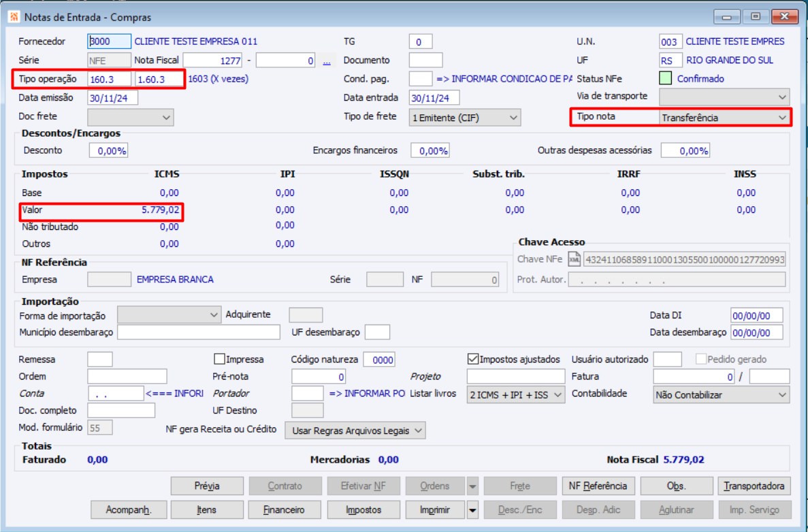Click the green Status NFe indicator box

coord(666,79)
